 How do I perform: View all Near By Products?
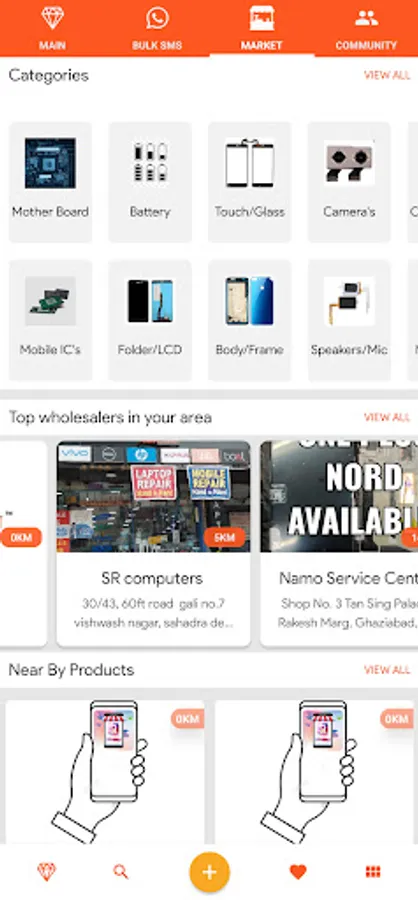coord(387,670)
